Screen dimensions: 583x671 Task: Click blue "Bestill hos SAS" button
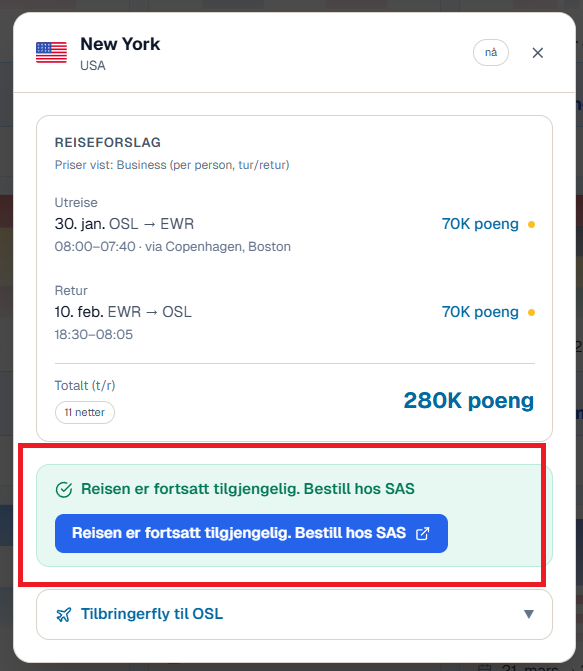tap(251, 533)
